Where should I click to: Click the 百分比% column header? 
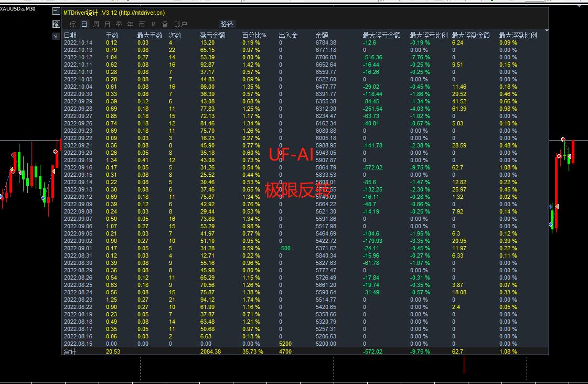tap(254, 35)
